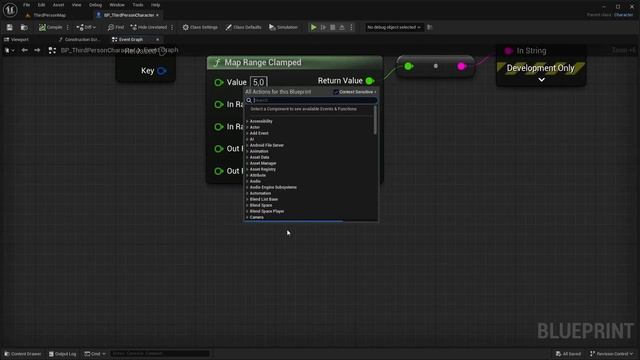Image resolution: width=640 pixels, height=360 pixels.
Task: Click the eject icon in toolbar
Action: pyautogui.click(x=342, y=27)
